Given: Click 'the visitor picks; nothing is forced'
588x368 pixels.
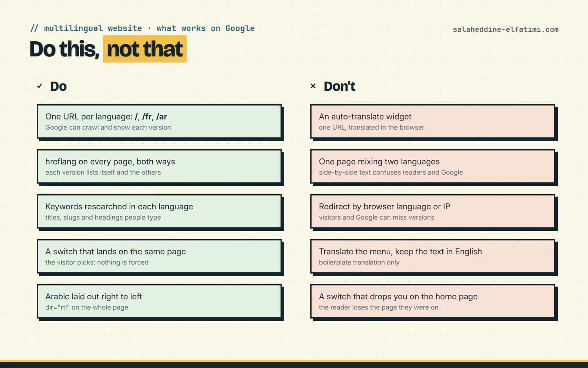Looking at the screenshot, I should (x=97, y=263).
